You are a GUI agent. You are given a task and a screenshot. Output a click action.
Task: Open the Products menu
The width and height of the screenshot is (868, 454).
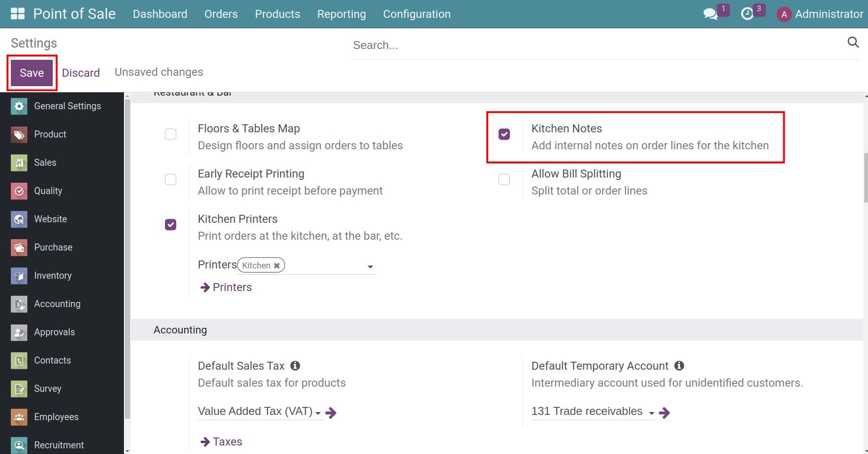pos(278,14)
